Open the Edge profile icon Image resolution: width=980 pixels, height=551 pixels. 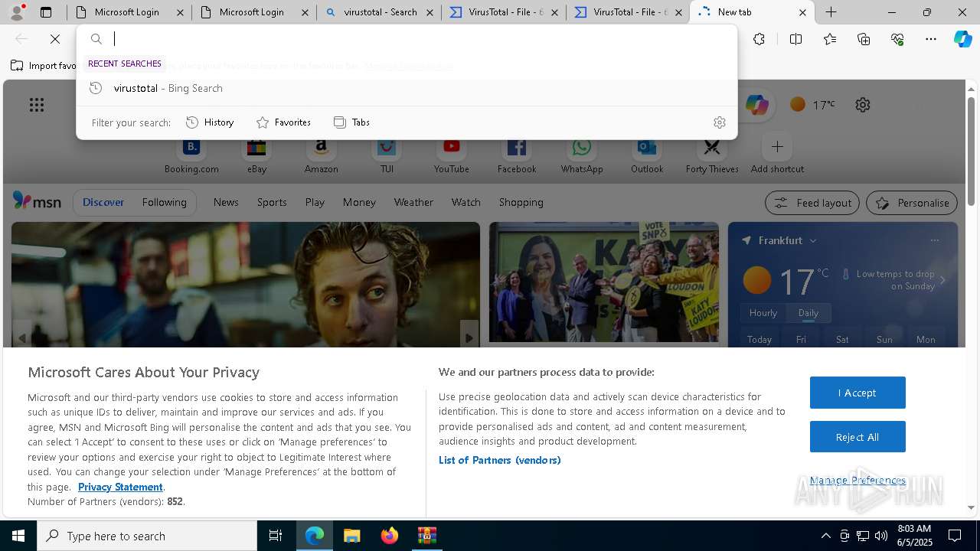pos(17,12)
